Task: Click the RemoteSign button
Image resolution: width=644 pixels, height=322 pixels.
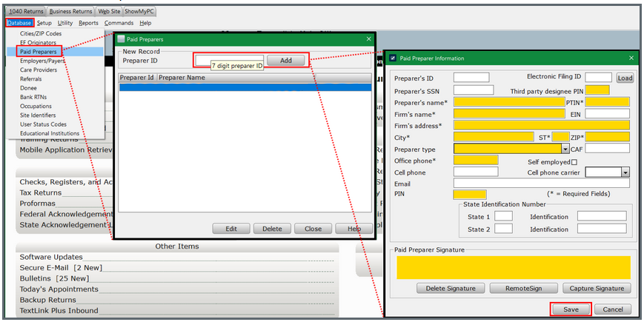Action: tap(523, 288)
